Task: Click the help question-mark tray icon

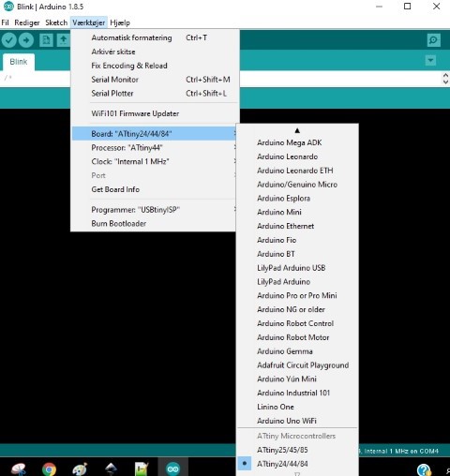Action: coord(424,469)
